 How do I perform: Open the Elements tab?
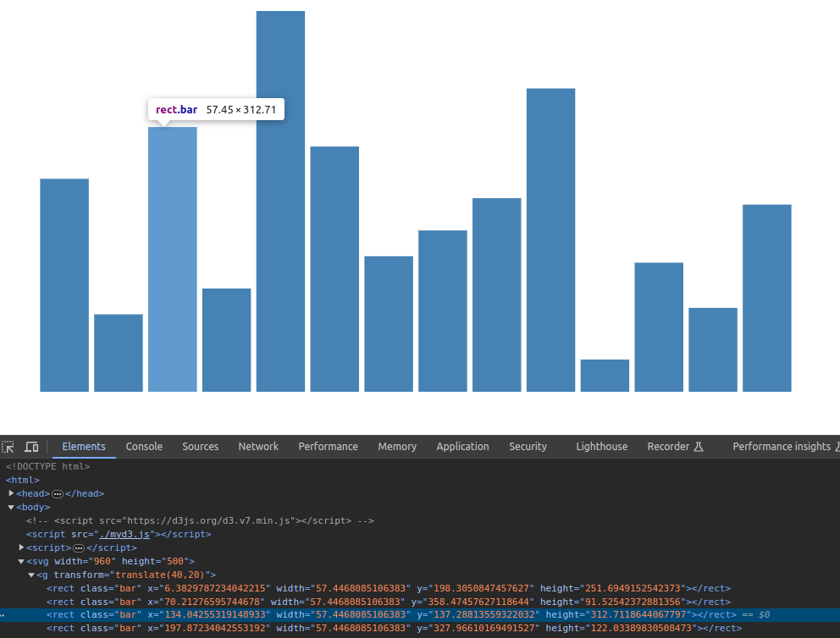[x=84, y=447]
